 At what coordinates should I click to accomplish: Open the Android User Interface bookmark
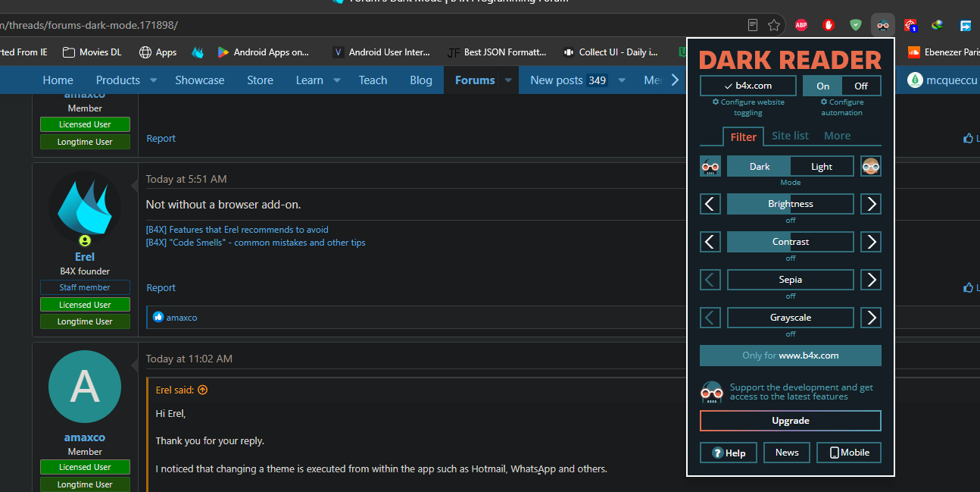381,52
